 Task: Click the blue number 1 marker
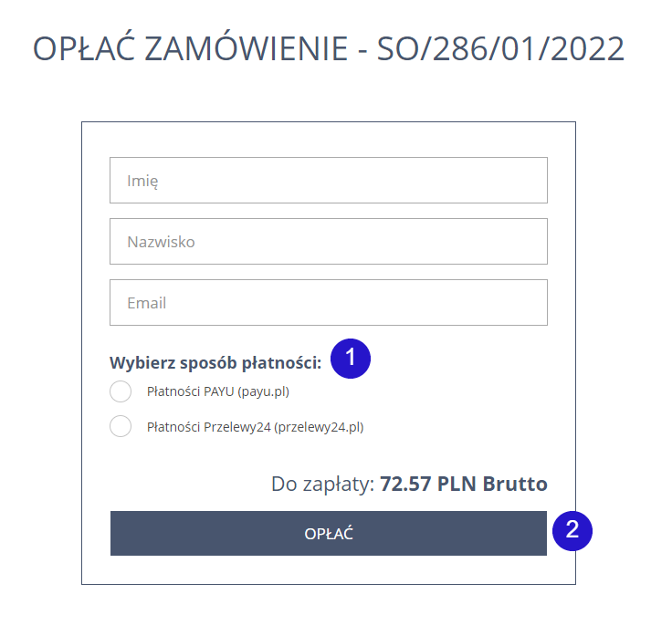click(x=350, y=359)
